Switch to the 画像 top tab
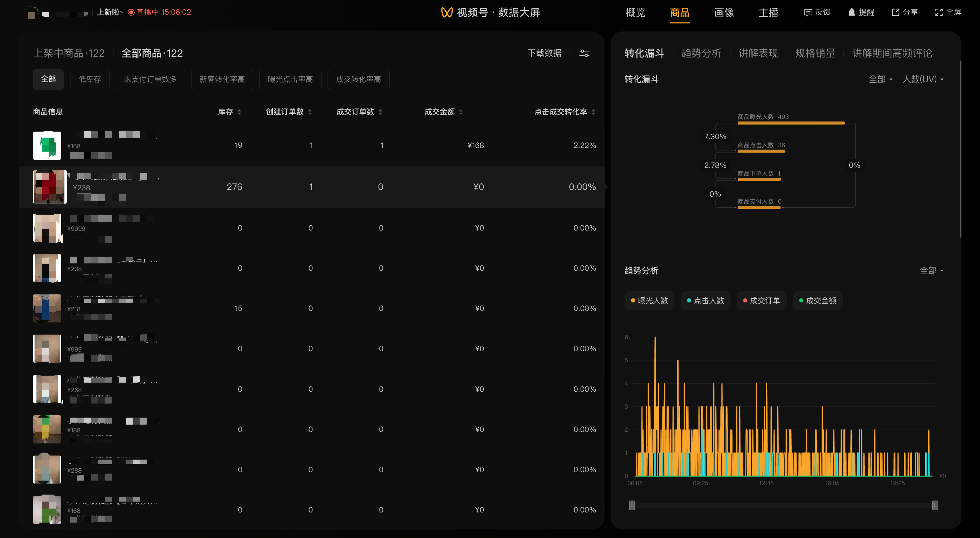This screenshot has height=538, width=980. coord(724,13)
